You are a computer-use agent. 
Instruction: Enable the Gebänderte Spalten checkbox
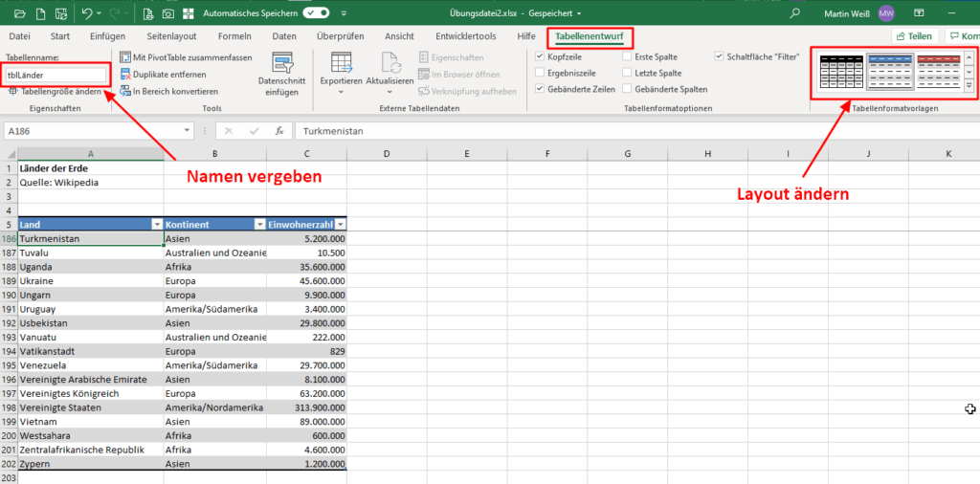click(627, 89)
